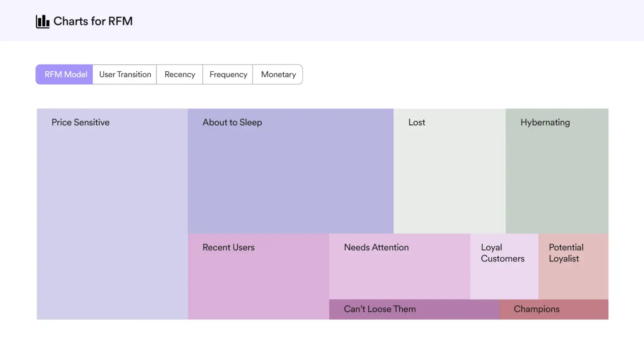The height and width of the screenshot is (337, 644).
Task: Switch to the User Transition tab
Action: coord(125,74)
